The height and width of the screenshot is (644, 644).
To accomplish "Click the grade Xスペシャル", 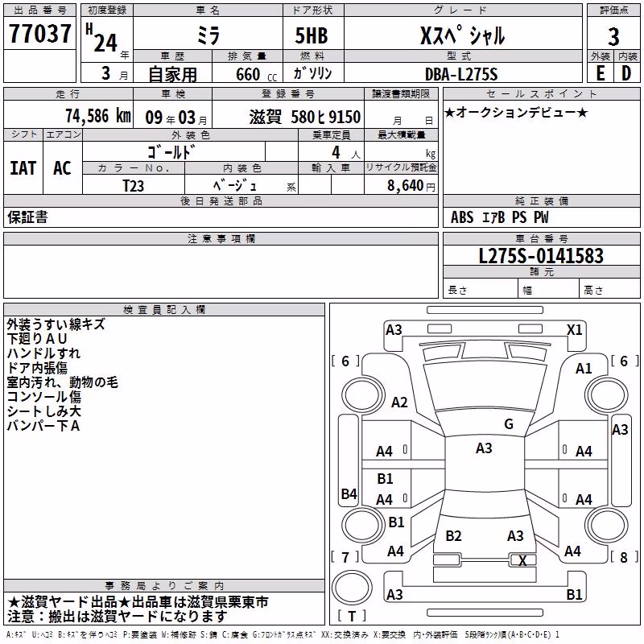I will 462,35.
